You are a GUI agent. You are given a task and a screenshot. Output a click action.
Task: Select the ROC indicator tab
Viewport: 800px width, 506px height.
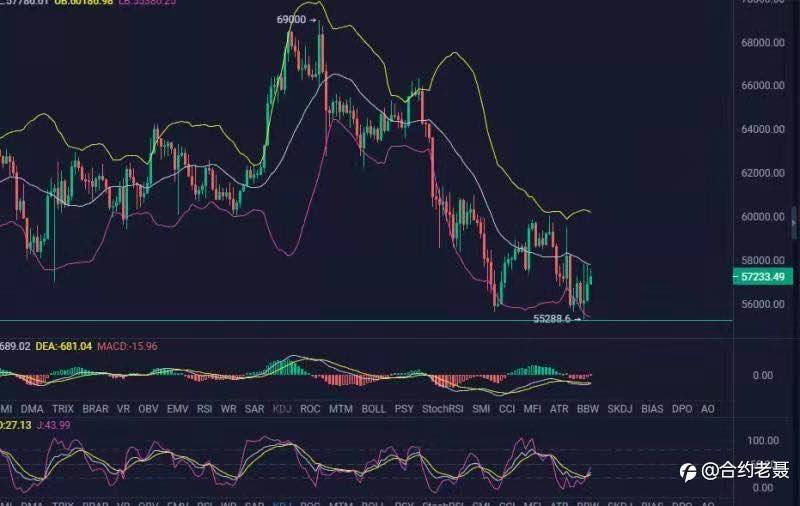click(310, 409)
